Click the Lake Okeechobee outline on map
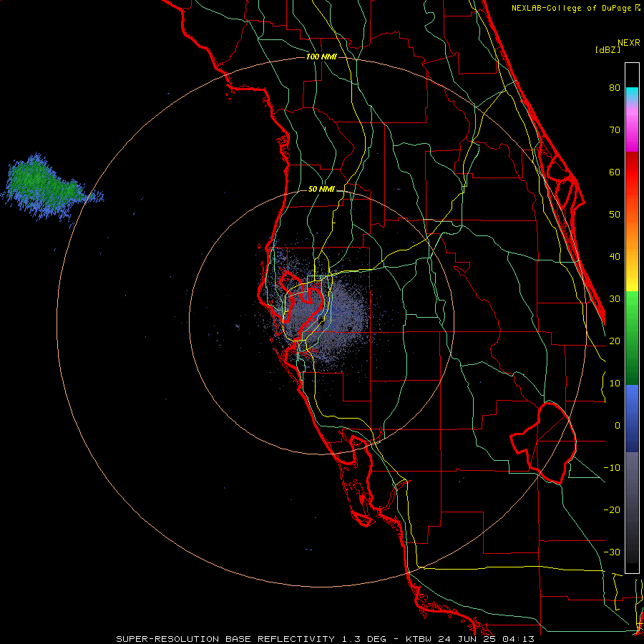This screenshot has height=644, width=644. 545,444
